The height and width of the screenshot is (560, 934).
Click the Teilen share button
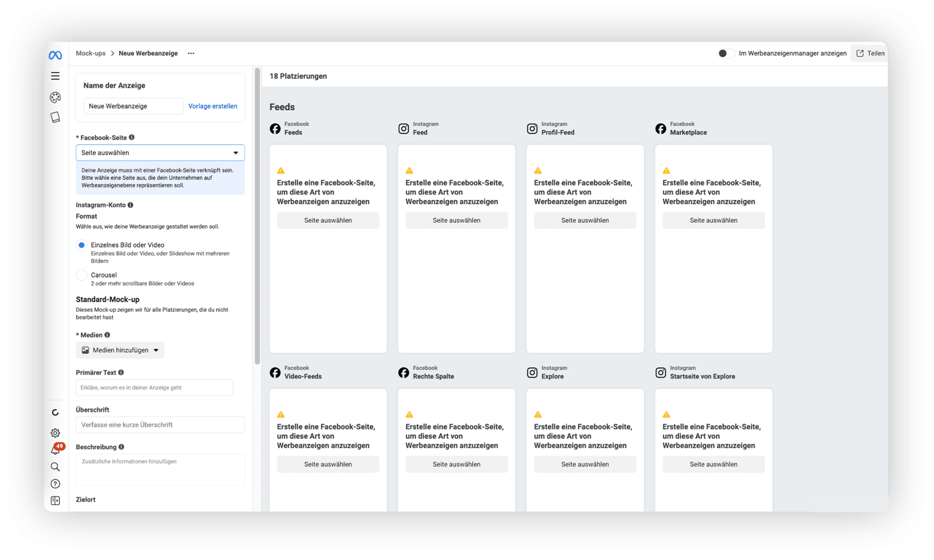click(870, 53)
